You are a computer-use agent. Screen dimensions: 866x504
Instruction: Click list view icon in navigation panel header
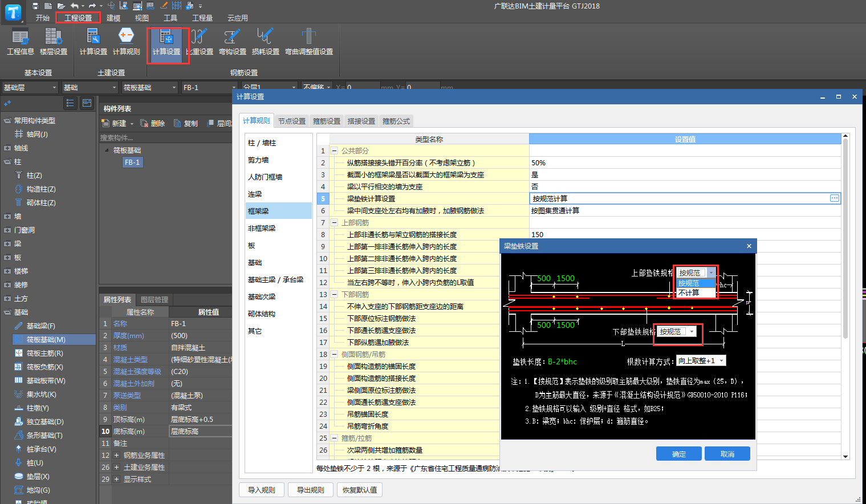[x=70, y=103]
